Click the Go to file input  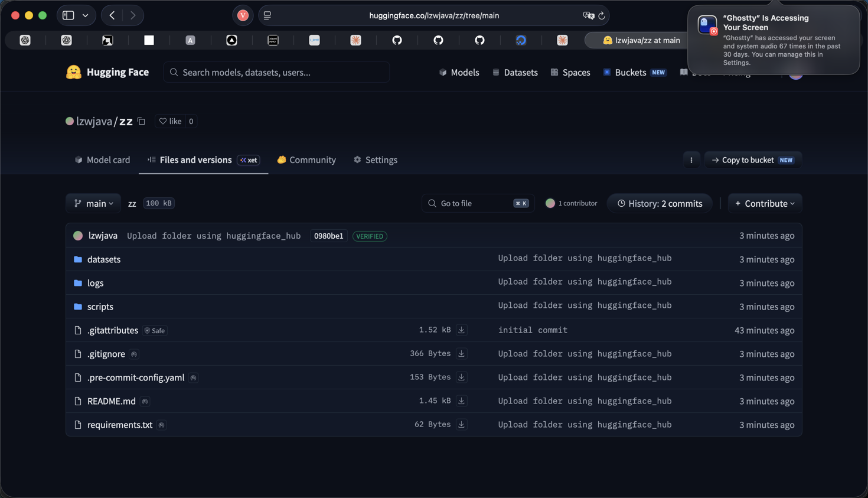[x=478, y=203]
